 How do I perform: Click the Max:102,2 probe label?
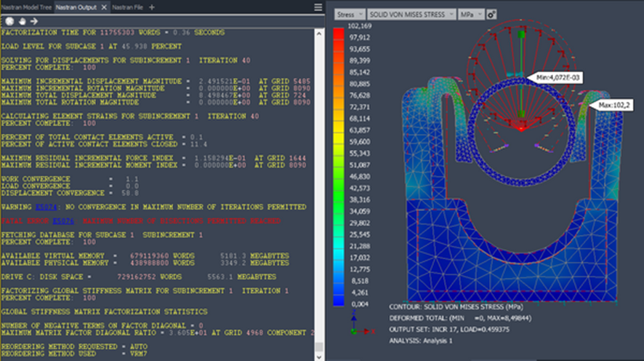(613, 106)
